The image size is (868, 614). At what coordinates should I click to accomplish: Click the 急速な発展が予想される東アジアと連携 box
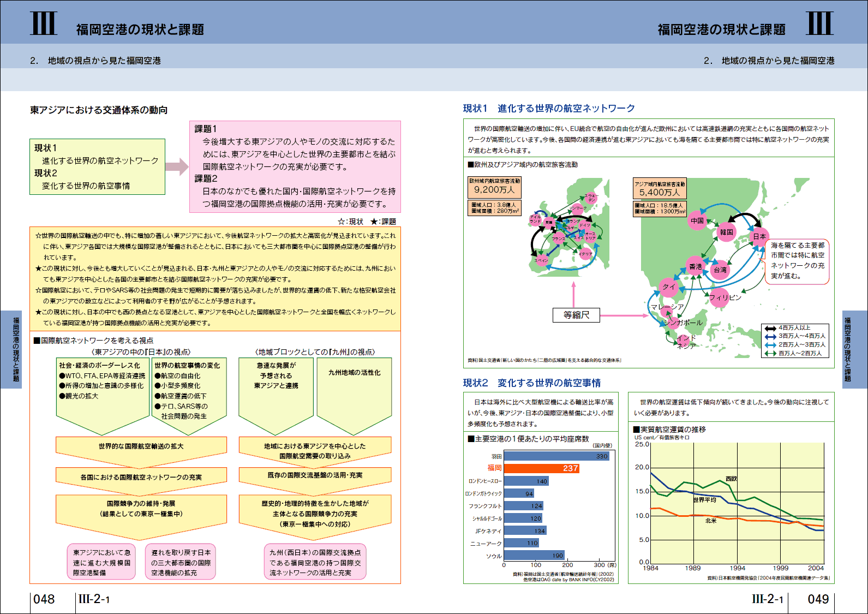pyautogui.click(x=276, y=396)
